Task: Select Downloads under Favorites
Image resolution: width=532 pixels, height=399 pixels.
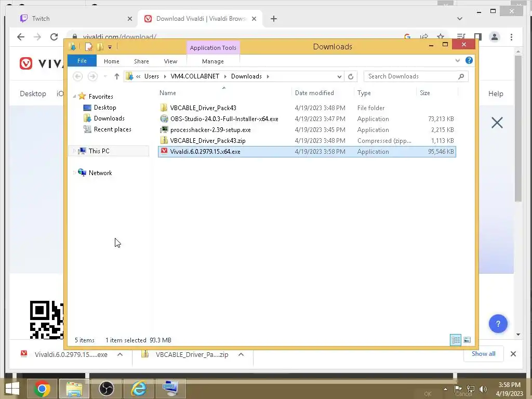Action: tap(109, 118)
